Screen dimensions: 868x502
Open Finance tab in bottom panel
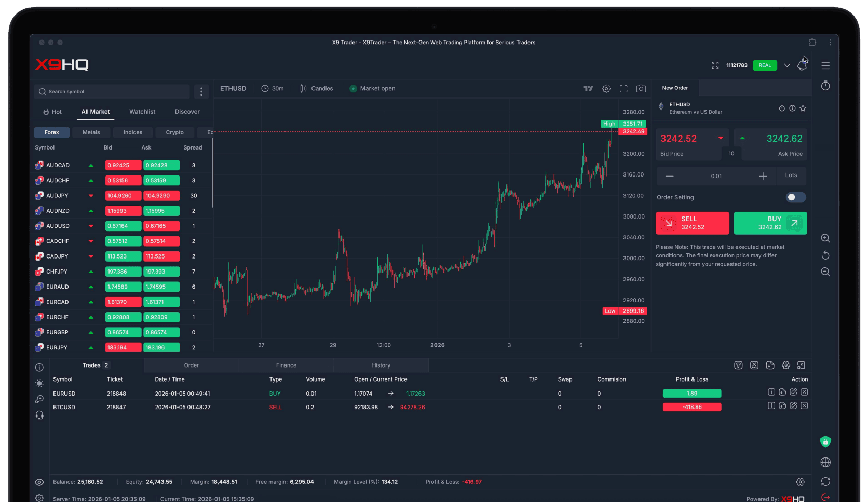point(286,365)
